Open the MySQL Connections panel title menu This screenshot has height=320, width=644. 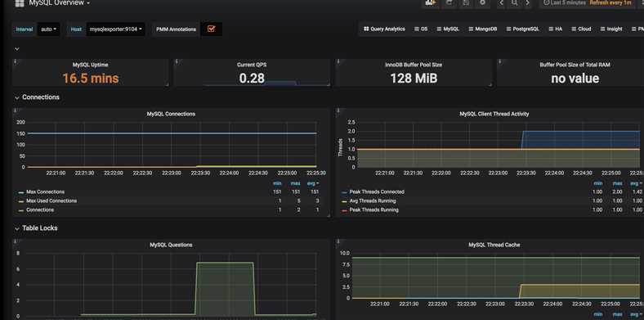[171, 114]
